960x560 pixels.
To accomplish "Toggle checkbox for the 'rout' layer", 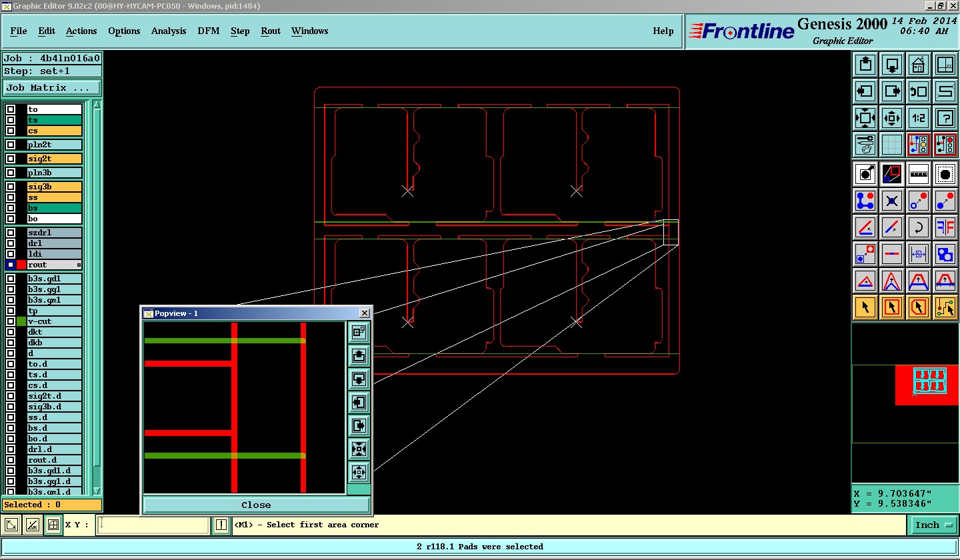I will point(11,265).
